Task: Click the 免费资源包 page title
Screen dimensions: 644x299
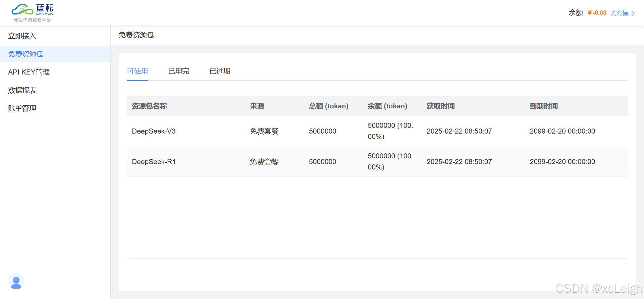Action: (136, 35)
